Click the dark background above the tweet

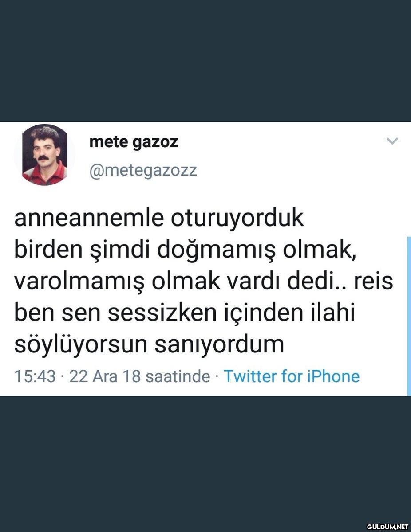(x=205, y=61)
